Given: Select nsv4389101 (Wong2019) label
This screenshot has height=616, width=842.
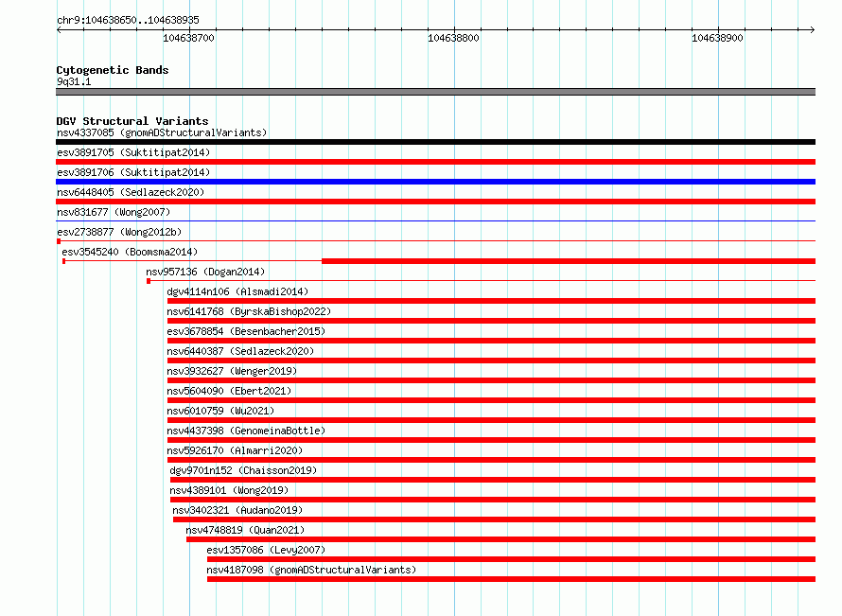Looking at the screenshot, I should point(229,490).
